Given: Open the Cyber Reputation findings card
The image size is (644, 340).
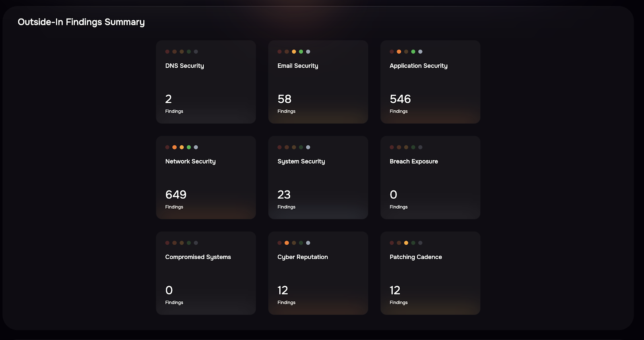Looking at the screenshot, I should [x=318, y=273].
